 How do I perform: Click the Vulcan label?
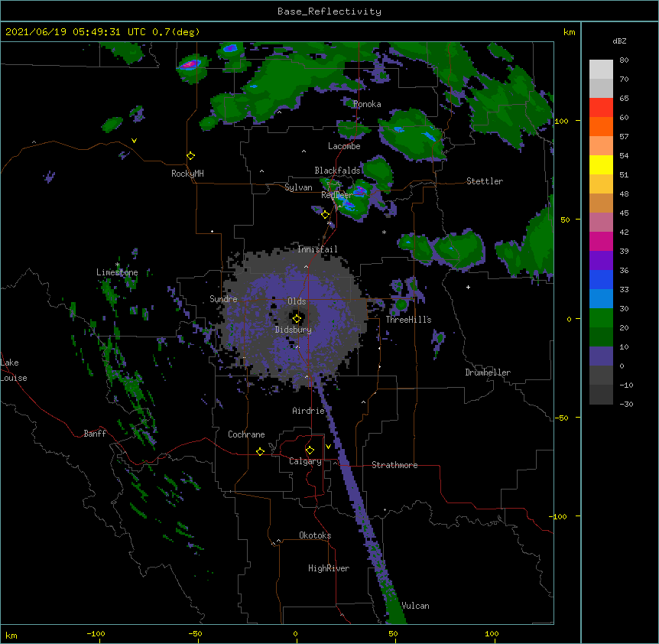[415, 606]
